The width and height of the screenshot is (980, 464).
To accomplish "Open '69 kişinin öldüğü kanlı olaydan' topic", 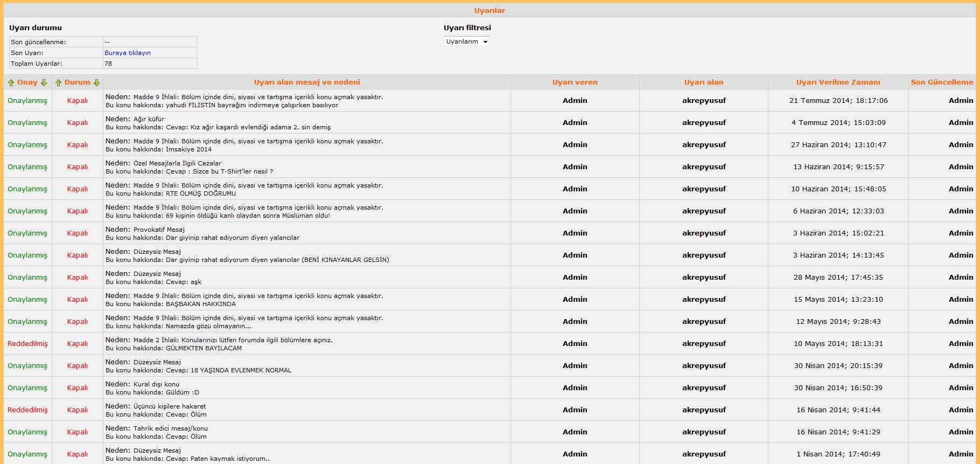I will (x=248, y=216).
